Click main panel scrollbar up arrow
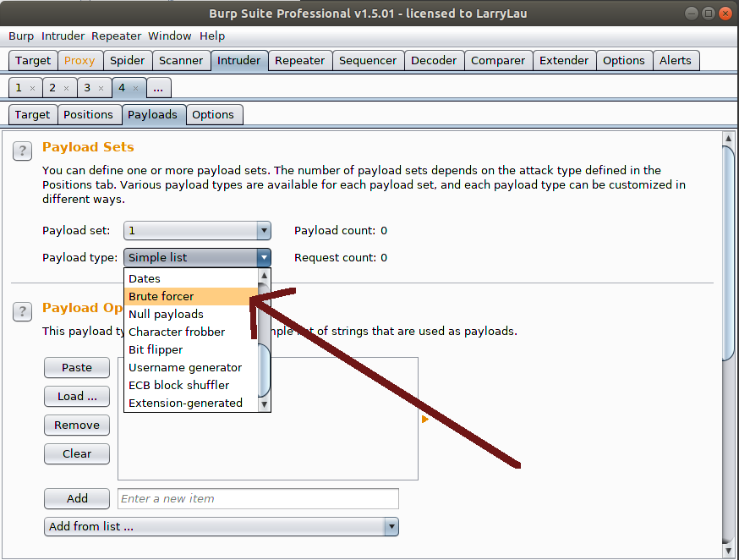The height and width of the screenshot is (560, 739). pyautogui.click(x=728, y=139)
